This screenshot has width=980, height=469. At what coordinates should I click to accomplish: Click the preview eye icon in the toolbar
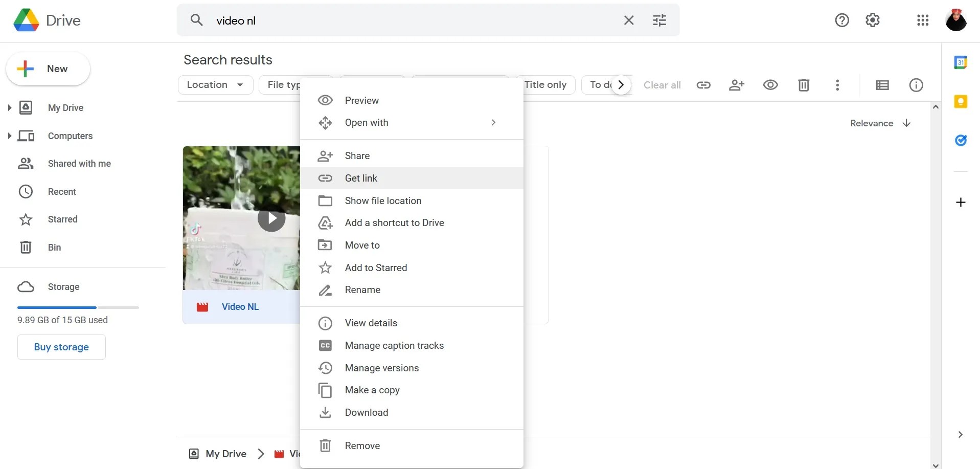tap(770, 85)
